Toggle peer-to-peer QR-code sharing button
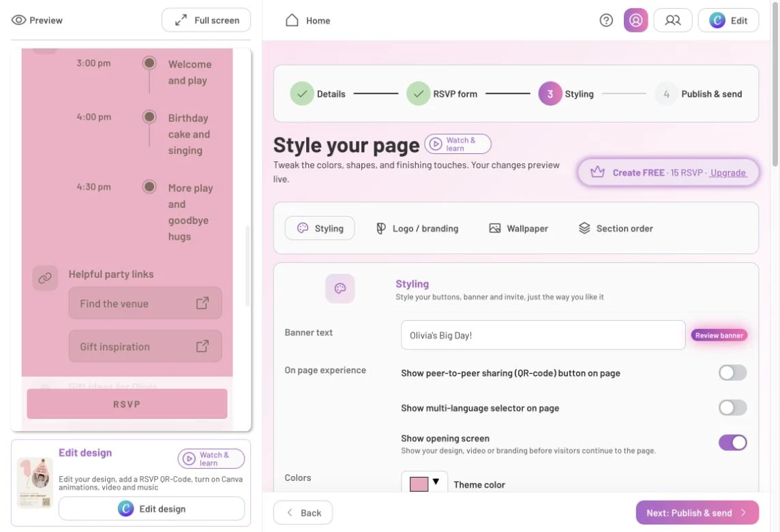The image size is (780, 532). [732, 373]
